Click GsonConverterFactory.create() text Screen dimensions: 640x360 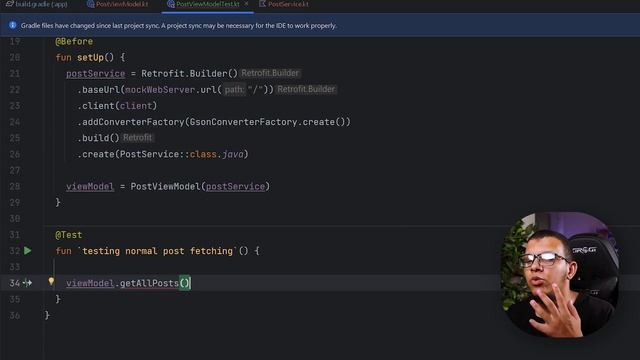point(267,122)
